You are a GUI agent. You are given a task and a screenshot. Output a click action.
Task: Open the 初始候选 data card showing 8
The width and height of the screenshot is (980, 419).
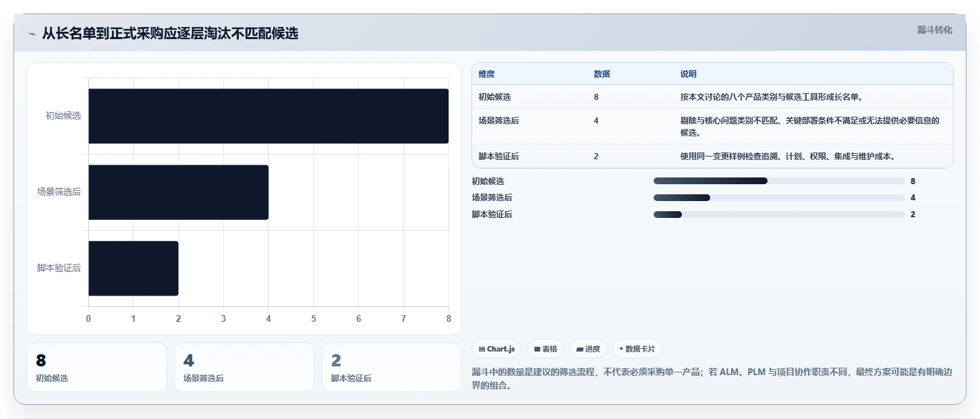tap(96, 367)
